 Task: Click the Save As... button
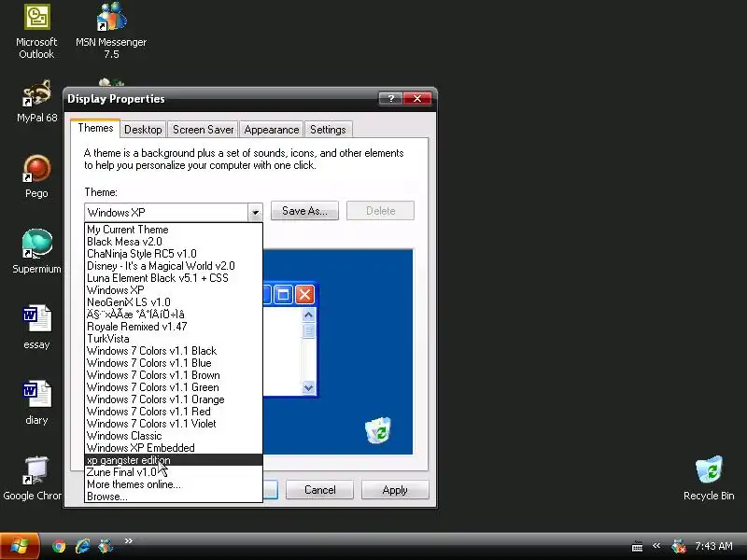304,211
